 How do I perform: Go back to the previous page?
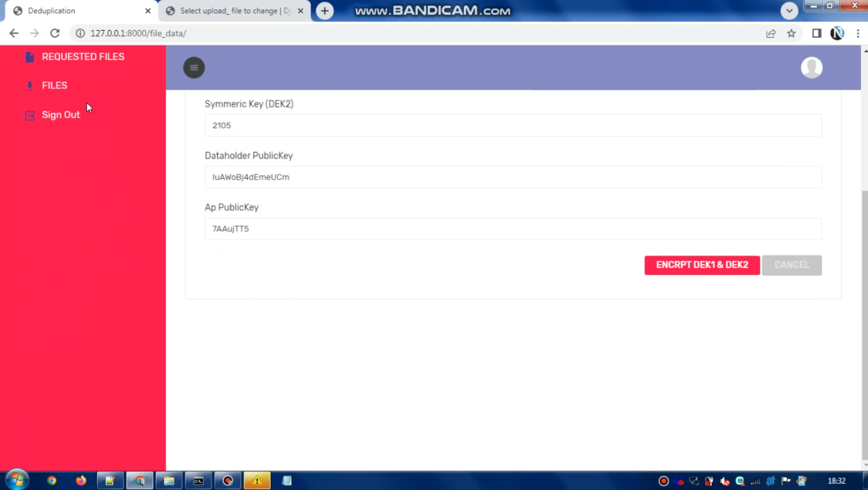click(x=14, y=33)
